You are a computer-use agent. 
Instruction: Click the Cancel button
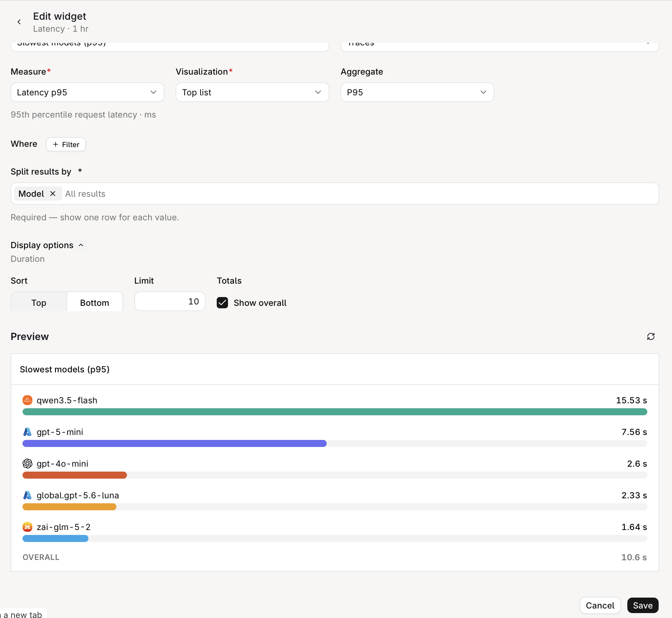point(600,605)
